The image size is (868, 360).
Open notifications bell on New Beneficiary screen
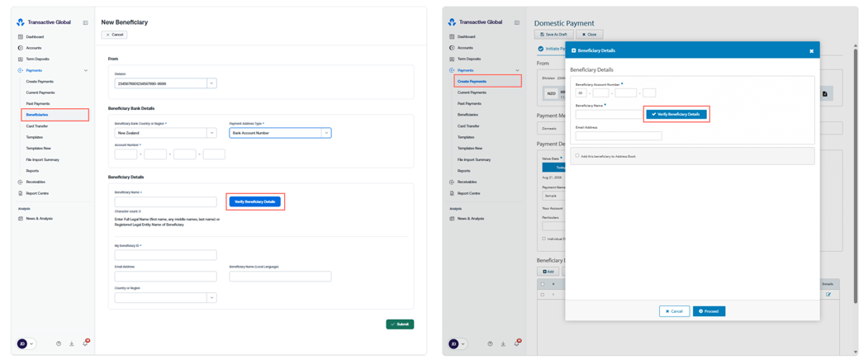[85, 343]
